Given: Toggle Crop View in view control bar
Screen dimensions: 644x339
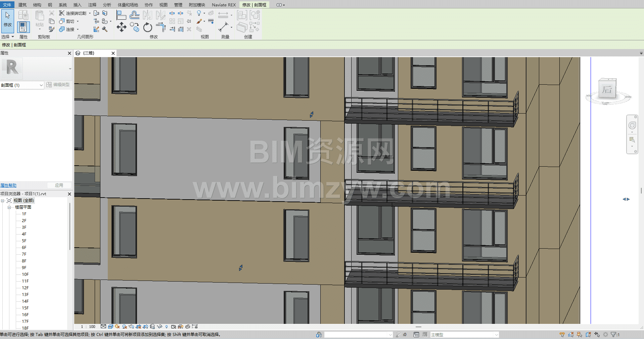Looking at the screenshot, I should pos(138,327).
